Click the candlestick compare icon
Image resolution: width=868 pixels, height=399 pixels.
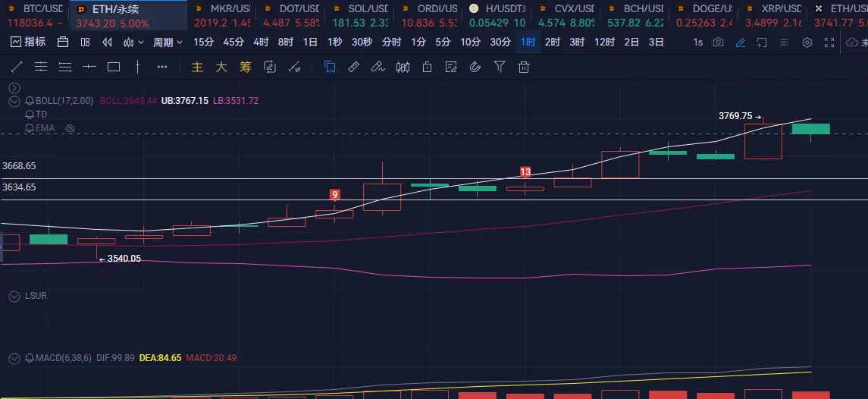tap(403, 67)
